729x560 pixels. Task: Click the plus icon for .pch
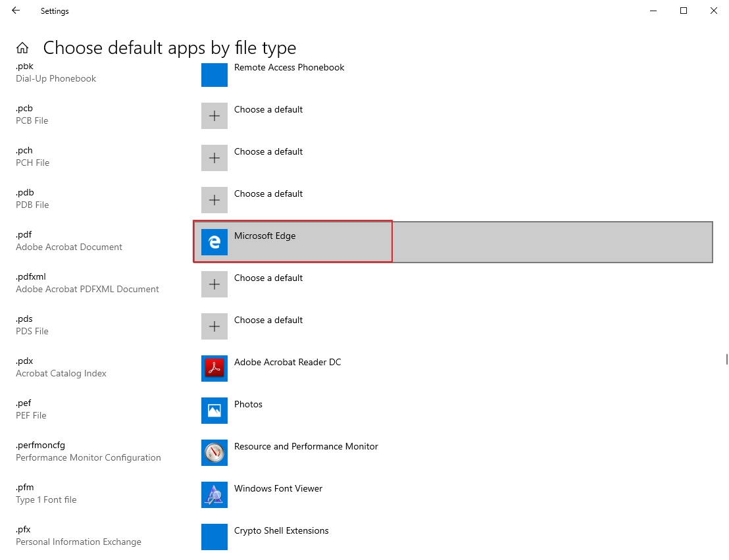214,158
